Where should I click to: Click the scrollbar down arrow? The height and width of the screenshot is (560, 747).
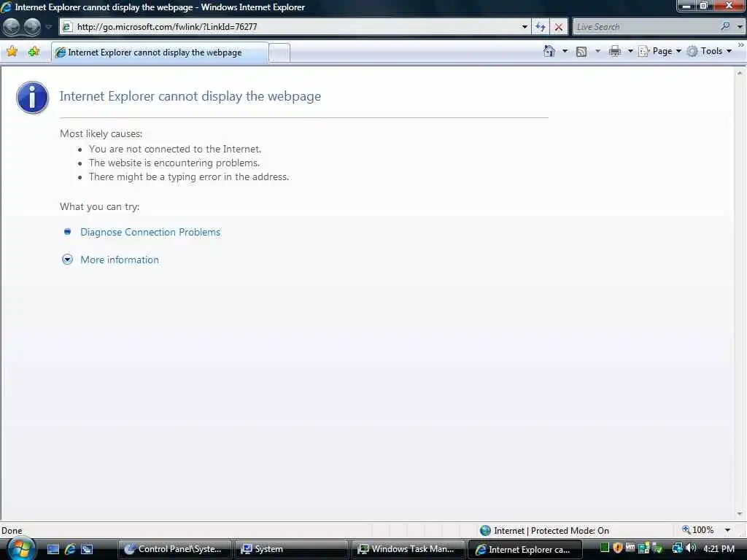(740, 514)
